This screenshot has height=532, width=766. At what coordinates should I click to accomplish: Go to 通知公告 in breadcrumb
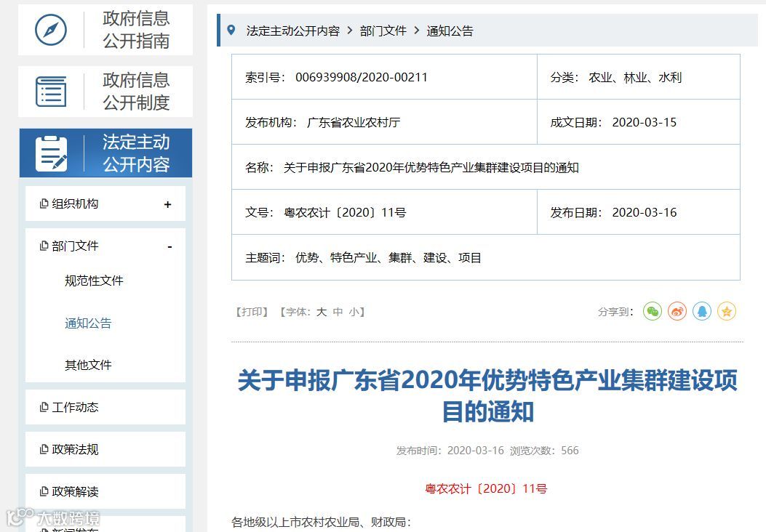pyautogui.click(x=450, y=31)
